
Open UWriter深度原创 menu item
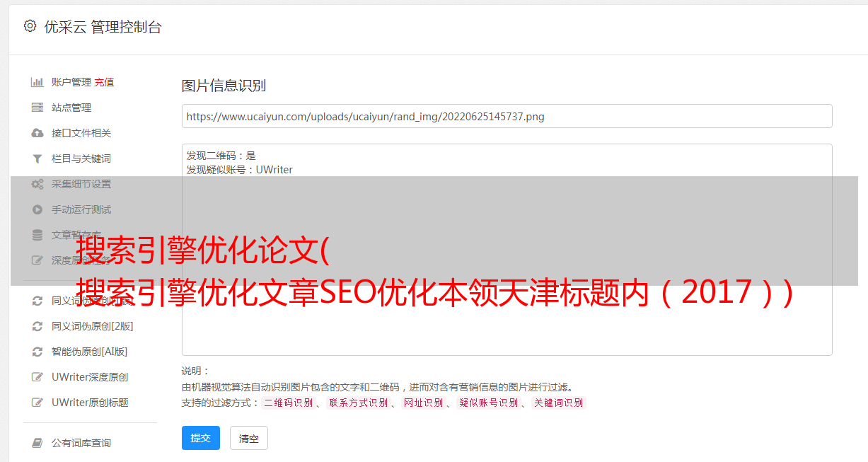90,377
